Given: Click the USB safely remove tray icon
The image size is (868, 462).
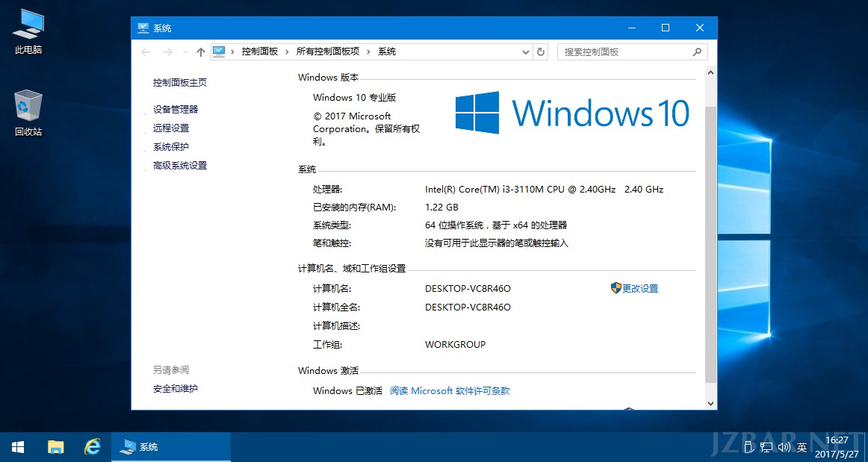Looking at the screenshot, I should click(749, 447).
